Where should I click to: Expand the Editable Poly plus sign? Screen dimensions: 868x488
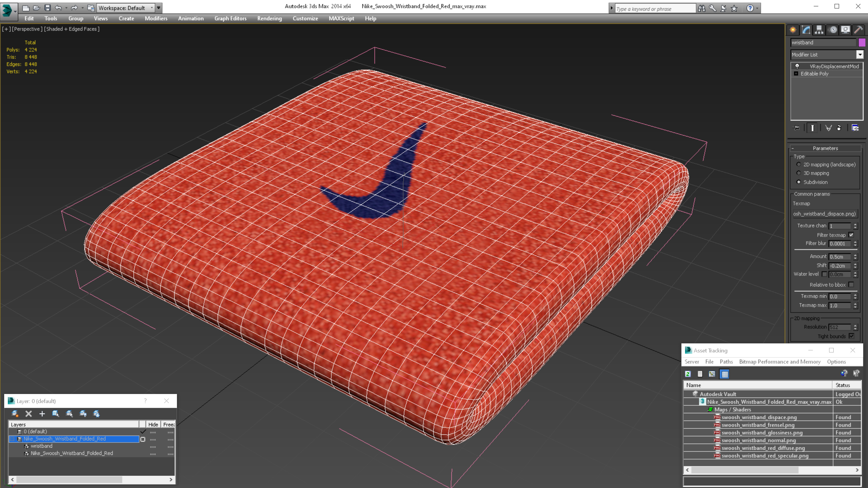pos(796,74)
